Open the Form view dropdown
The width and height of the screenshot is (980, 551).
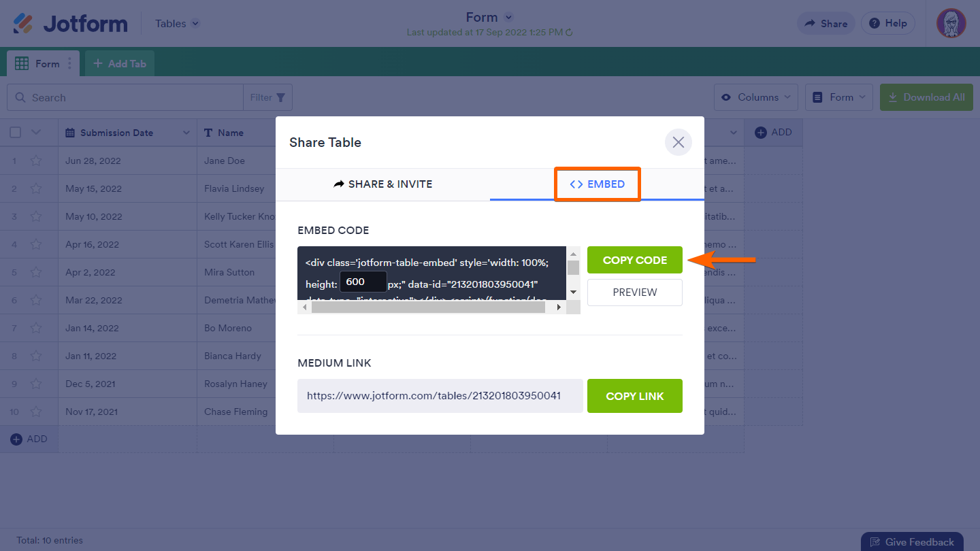click(840, 97)
